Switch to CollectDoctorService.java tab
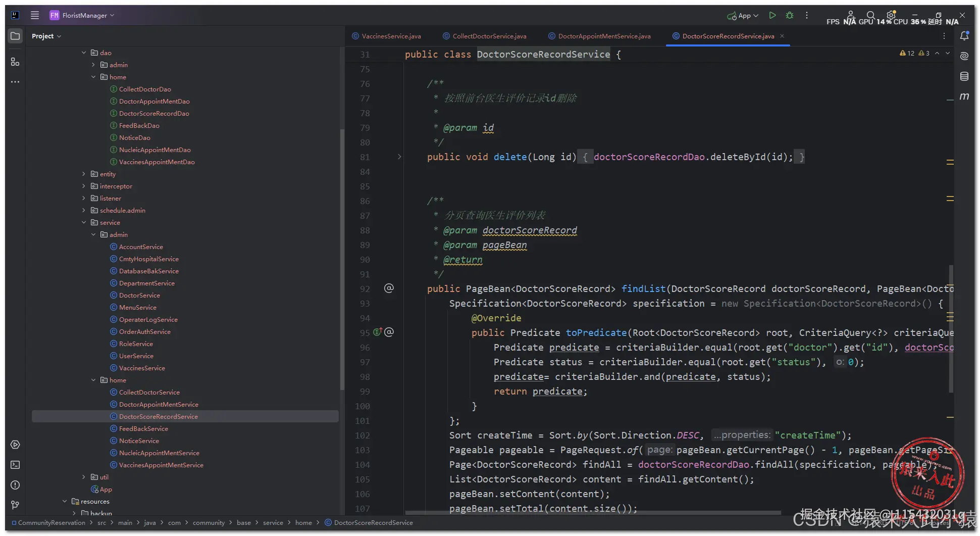The image size is (980, 536). pos(485,36)
